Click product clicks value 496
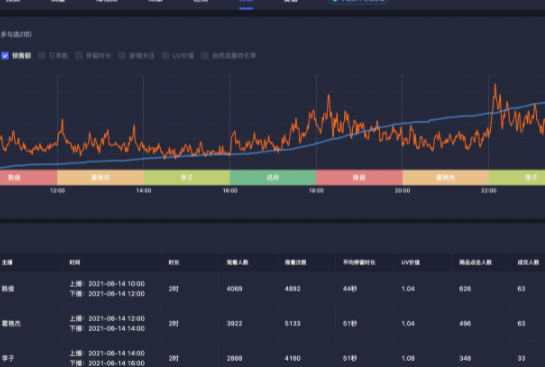Screen dimensions: 545x367 click(465, 324)
